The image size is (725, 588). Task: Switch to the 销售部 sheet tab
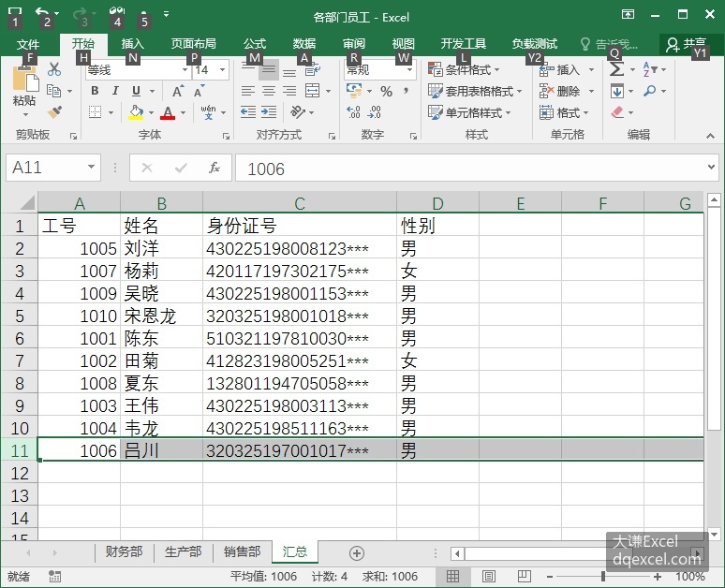243,551
